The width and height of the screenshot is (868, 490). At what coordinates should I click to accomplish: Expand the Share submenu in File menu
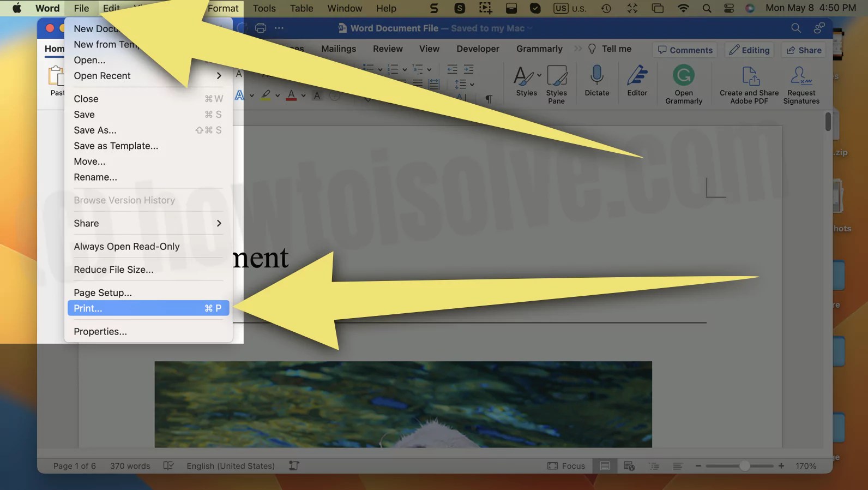[x=148, y=223]
